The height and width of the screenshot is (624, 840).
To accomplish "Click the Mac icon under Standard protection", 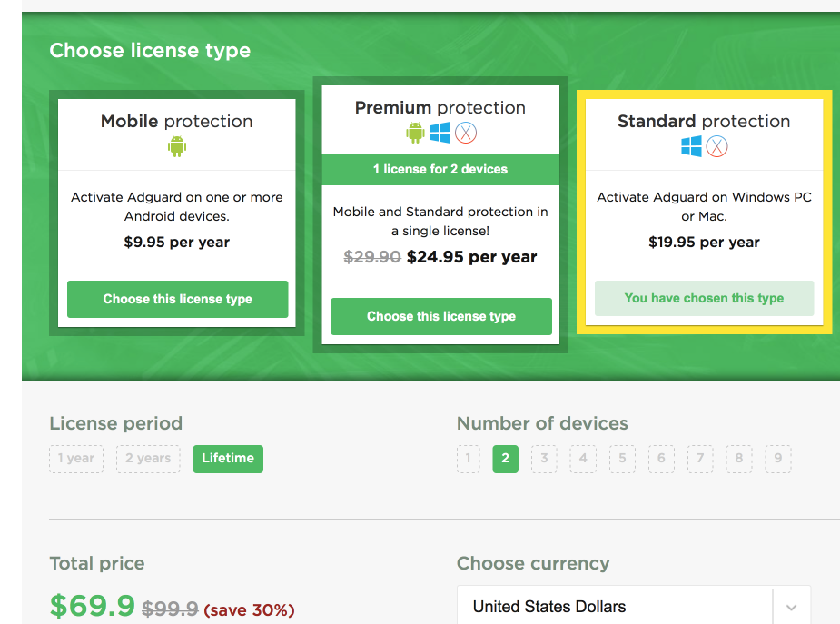I will coord(717,146).
